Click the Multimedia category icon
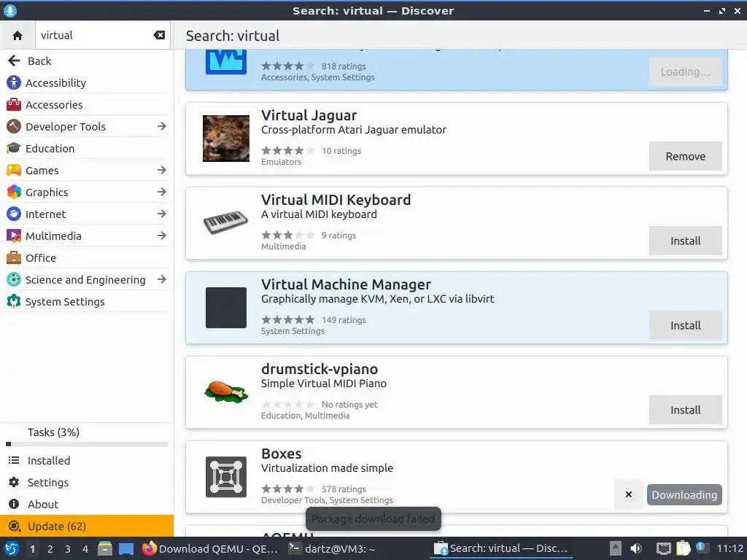 (14, 236)
